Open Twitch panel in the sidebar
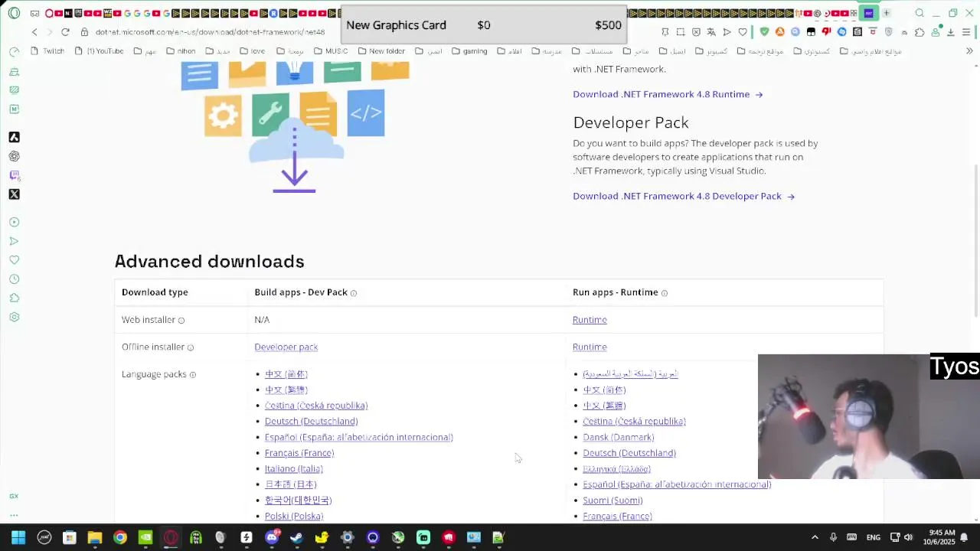Viewport: 980px width, 551px height. 14,175
